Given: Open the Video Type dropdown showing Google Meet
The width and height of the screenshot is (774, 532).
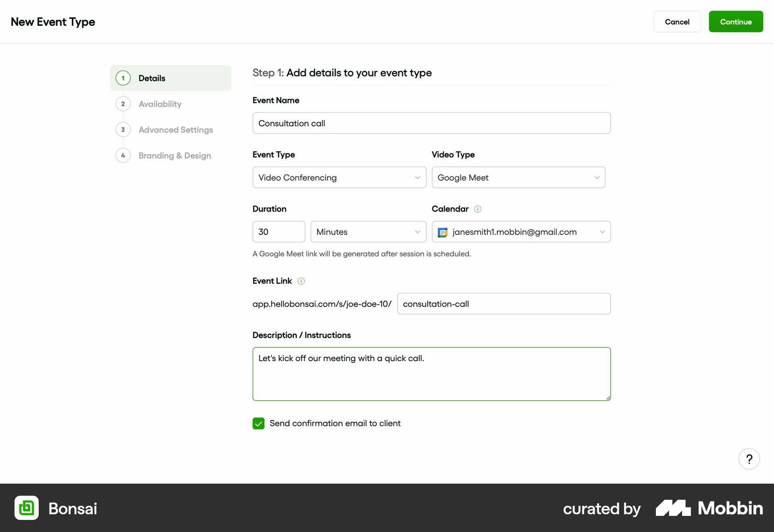Looking at the screenshot, I should [x=518, y=177].
